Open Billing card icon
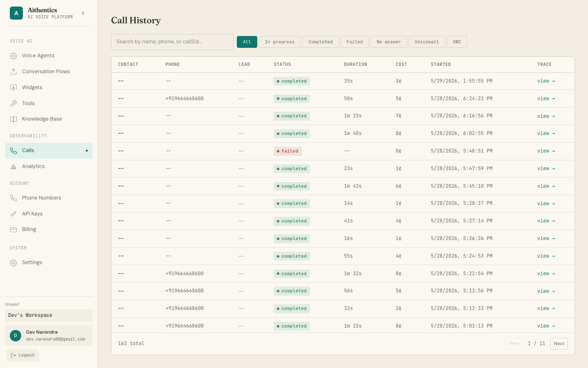588x368 pixels. point(13,229)
